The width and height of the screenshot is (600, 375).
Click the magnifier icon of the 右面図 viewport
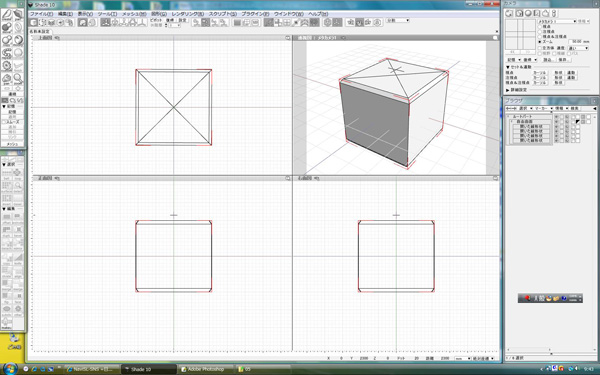coord(495,178)
